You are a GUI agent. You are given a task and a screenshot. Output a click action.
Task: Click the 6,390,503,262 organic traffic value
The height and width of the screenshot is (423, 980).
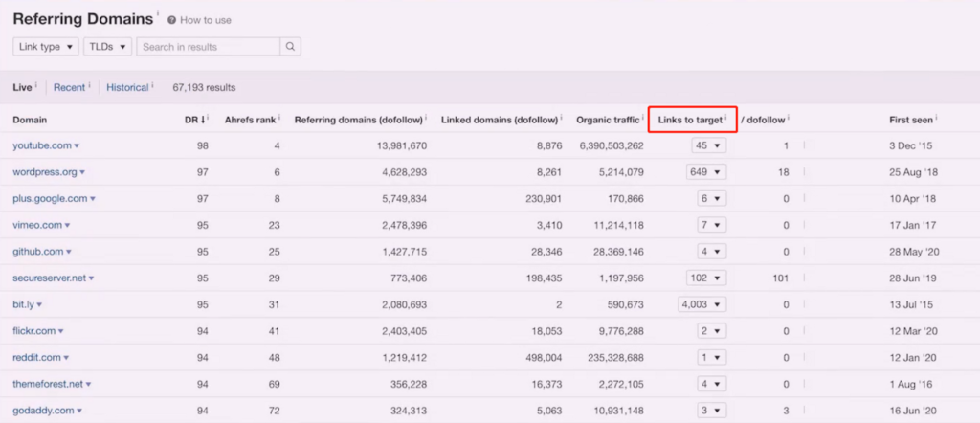pos(612,145)
